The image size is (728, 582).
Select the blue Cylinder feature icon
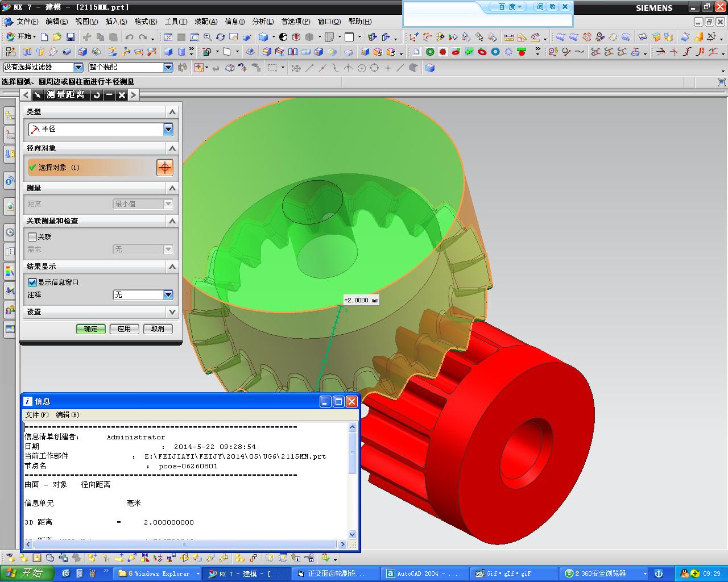pyautogui.click(x=182, y=52)
